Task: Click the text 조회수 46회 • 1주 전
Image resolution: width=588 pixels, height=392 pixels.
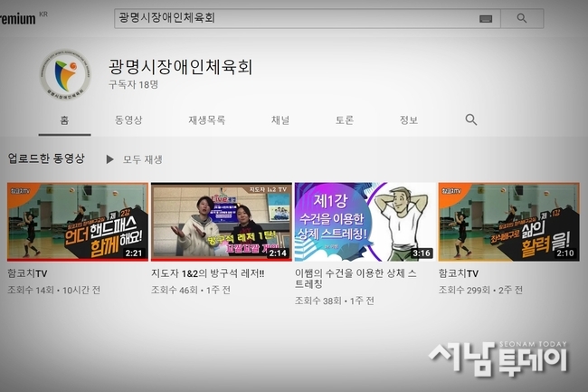Action: 191,290
